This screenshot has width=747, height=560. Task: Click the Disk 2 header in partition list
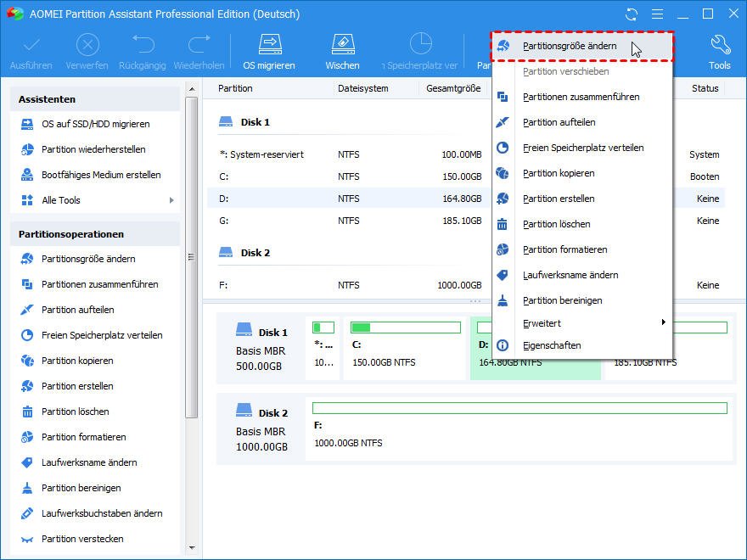tap(244, 253)
